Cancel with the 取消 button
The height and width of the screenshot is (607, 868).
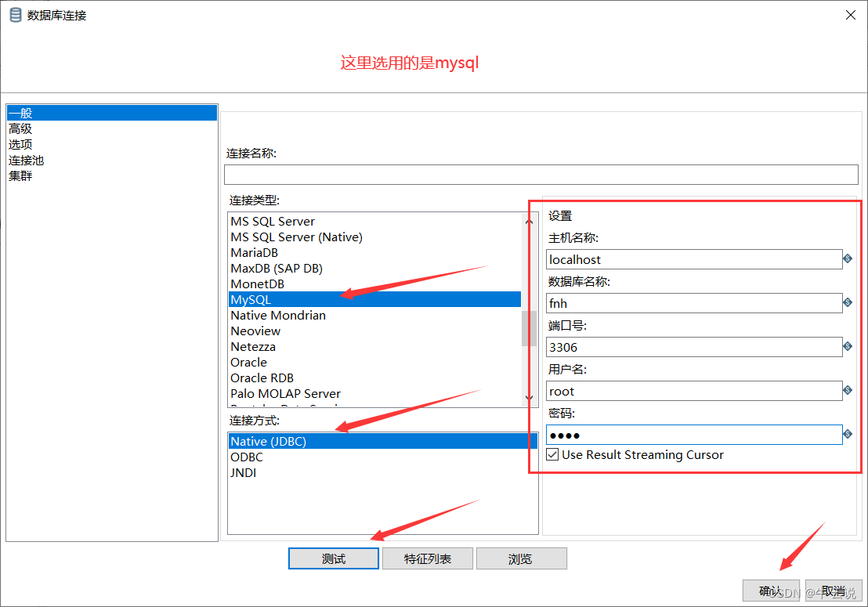[834, 591]
